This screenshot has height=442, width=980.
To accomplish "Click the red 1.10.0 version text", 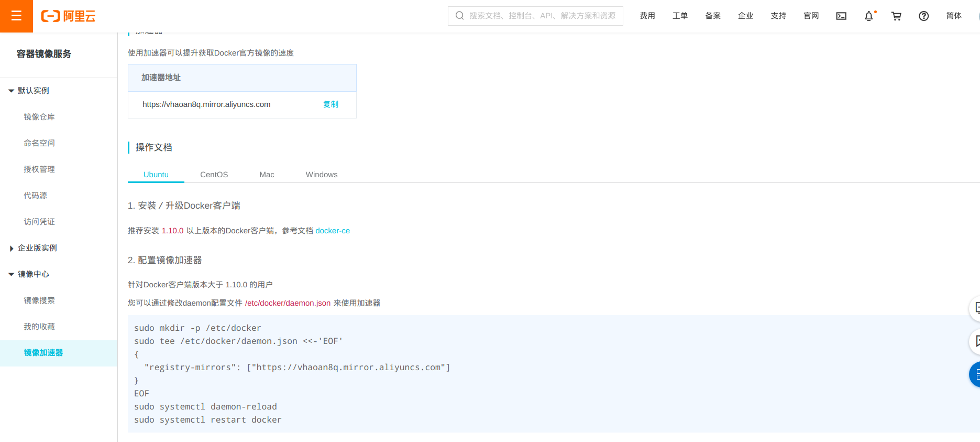I will click(x=172, y=231).
